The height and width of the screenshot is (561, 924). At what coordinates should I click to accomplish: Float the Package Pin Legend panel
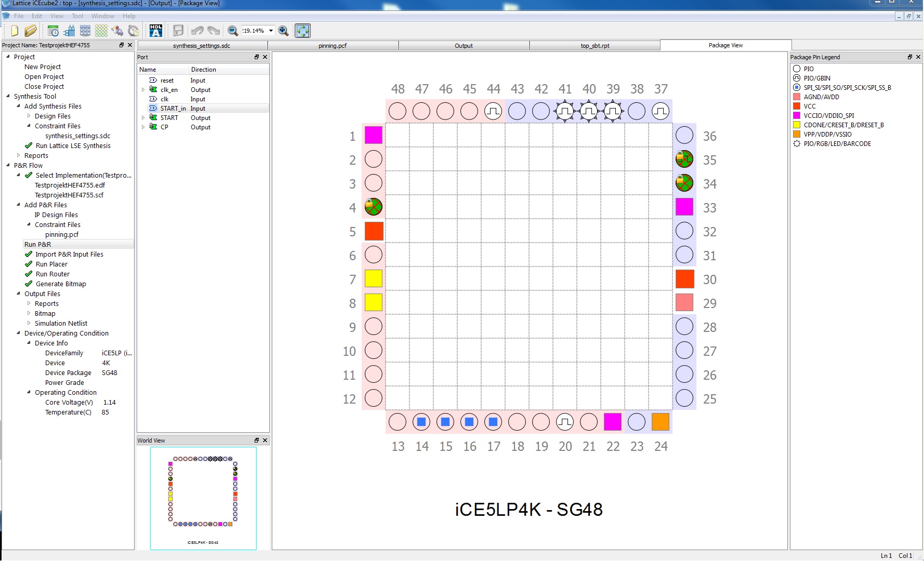909,57
